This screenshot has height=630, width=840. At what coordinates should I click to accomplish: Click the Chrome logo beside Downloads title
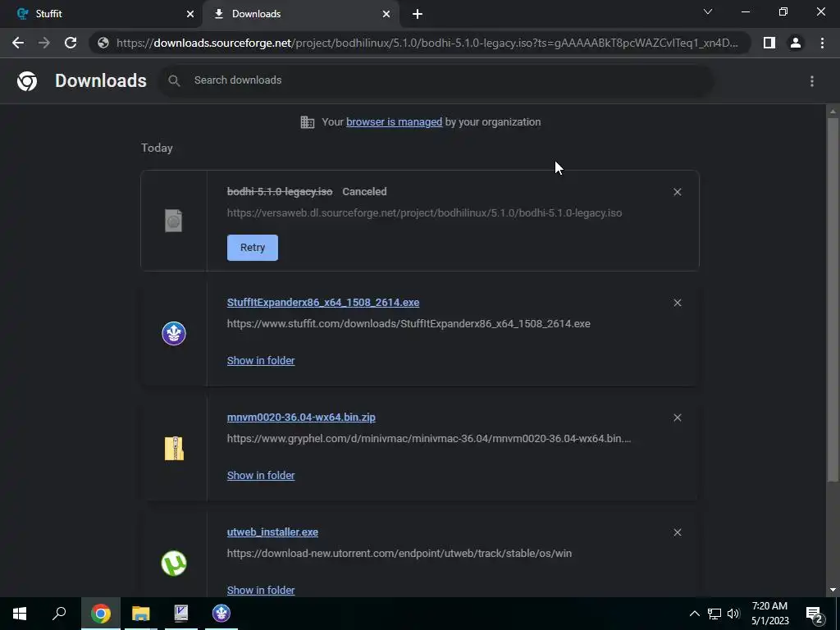[x=27, y=81]
